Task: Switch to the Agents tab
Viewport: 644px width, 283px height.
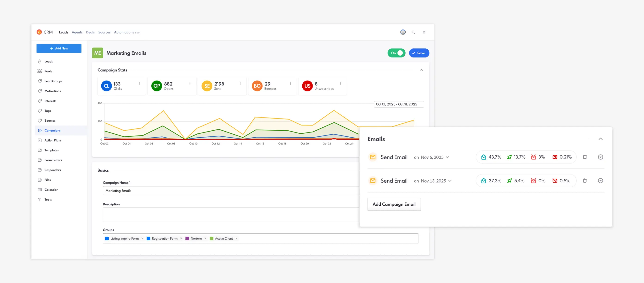Action: (77, 32)
